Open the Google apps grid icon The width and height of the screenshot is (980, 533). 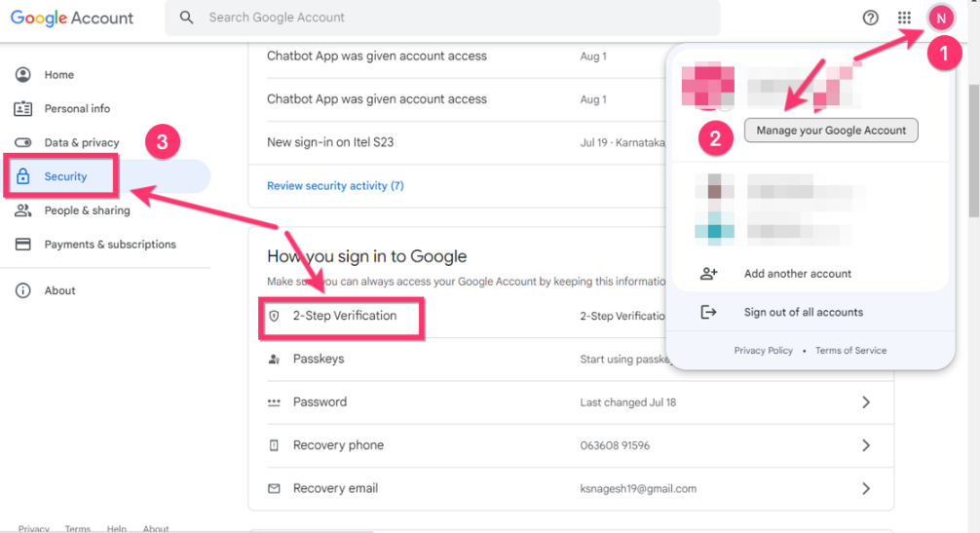tap(904, 18)
